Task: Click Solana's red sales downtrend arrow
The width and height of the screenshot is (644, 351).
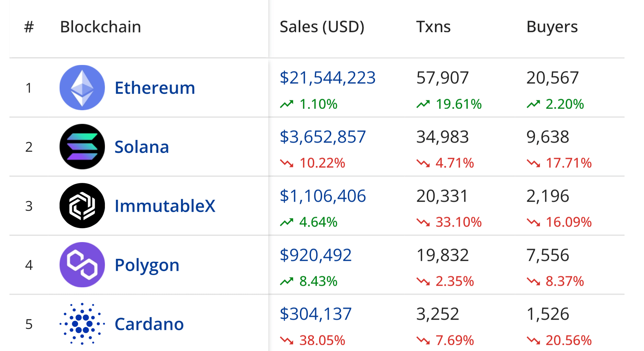Action: [x=286, y=163]
